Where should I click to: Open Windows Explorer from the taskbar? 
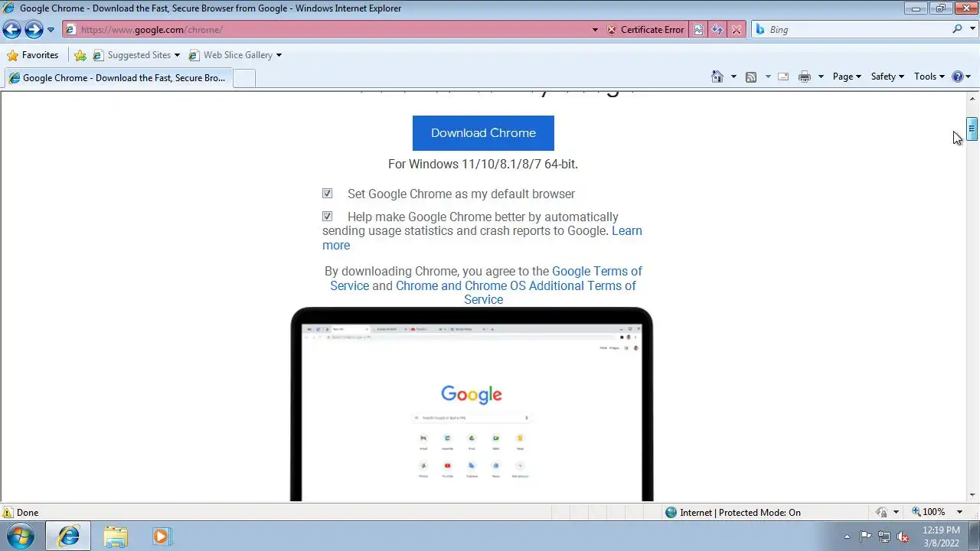116,536
